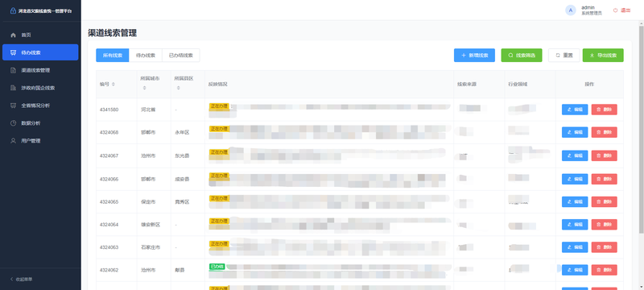Open 数据分析 in the sidebar
The height and width of the screenshot is (290, 644).
40,123
